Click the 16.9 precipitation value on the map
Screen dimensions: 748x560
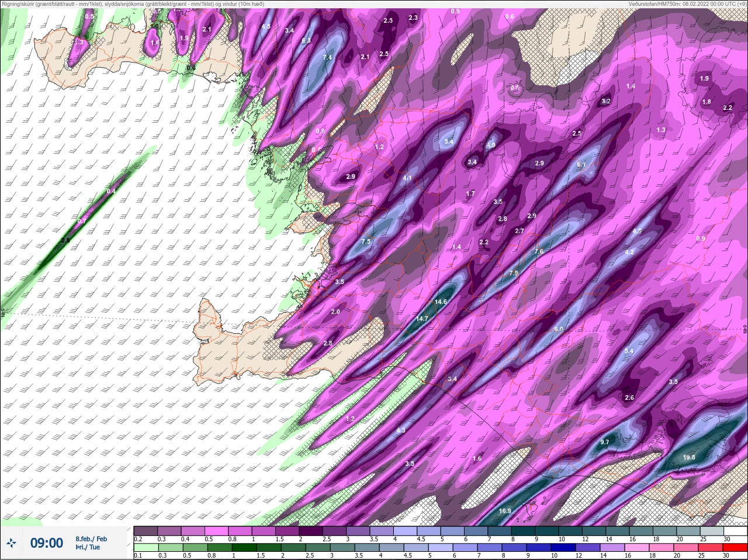(x=505, y=511)
